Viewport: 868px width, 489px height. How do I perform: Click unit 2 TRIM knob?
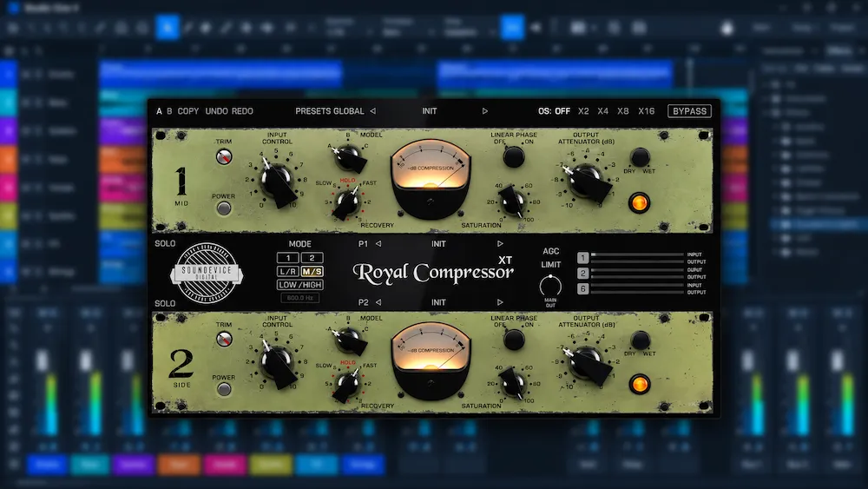(224, 339)
